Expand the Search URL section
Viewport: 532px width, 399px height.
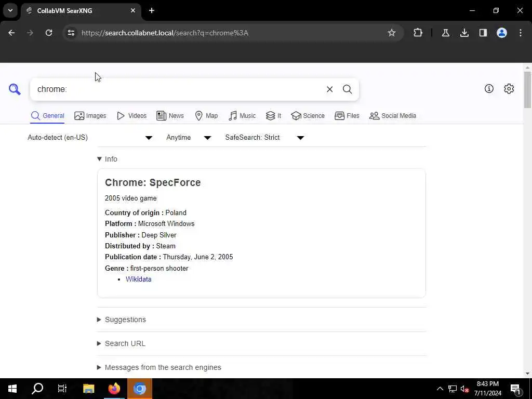coord(121,343)
